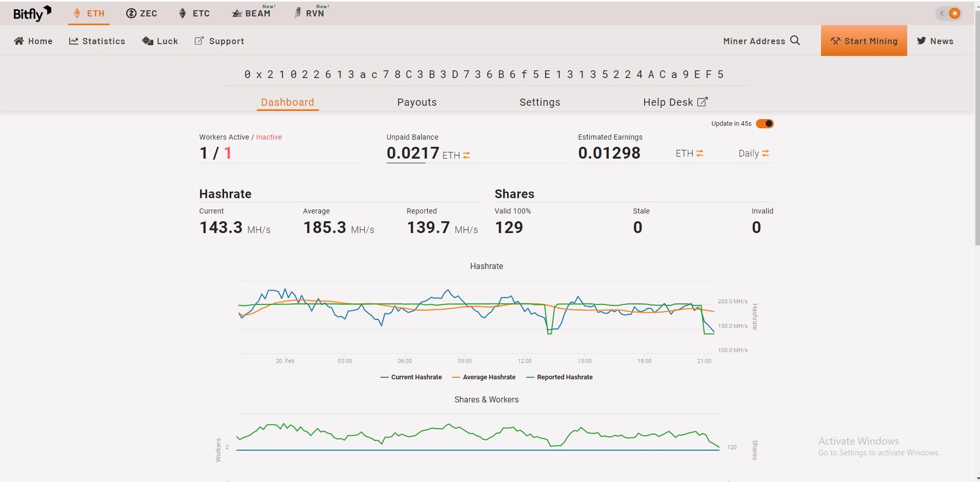Select the ETH coin tab
This screenshot has height=482, width=980.
tap(89, 13)
